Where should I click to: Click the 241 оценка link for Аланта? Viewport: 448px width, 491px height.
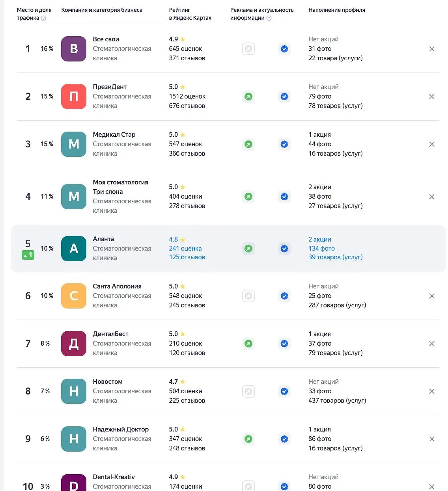point(185,248)
